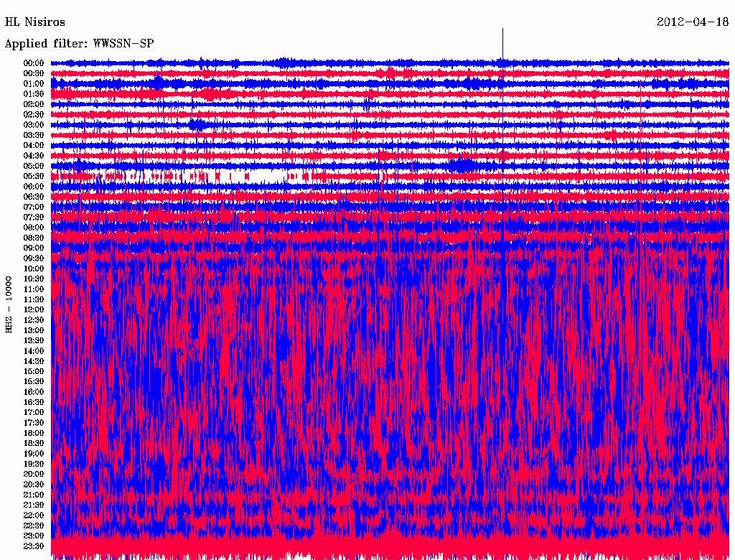Select the 00:30 time label
The height and width of the screenshot is (560, 735).
tap(33, 73)
